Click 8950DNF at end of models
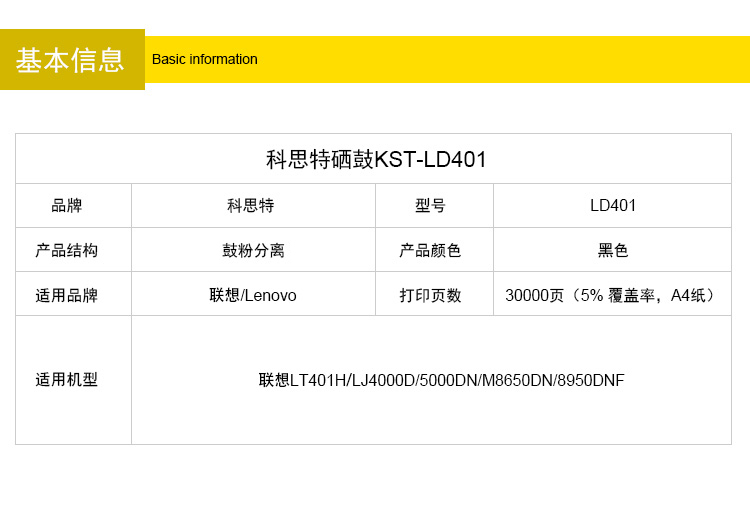This screenshot has width=750, height=528. coord(591,380)
